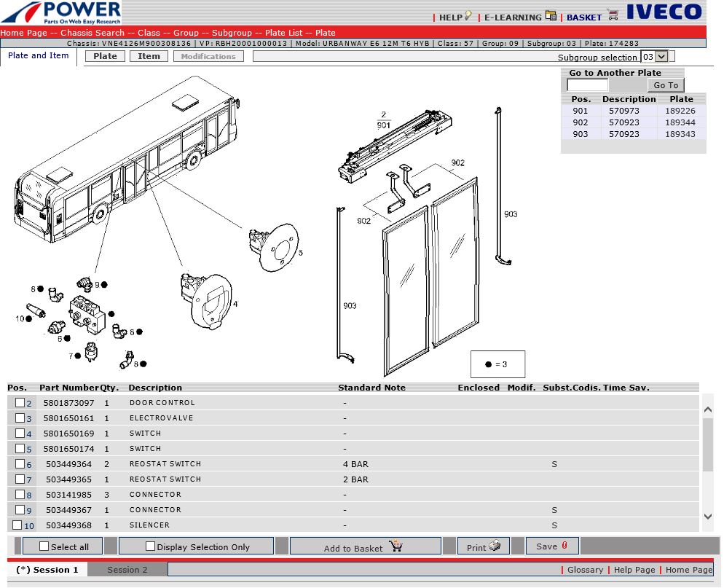The width and height of the screenshot is (724, 588).
Task: Click the printer icon on Print button
Action: 495,546
